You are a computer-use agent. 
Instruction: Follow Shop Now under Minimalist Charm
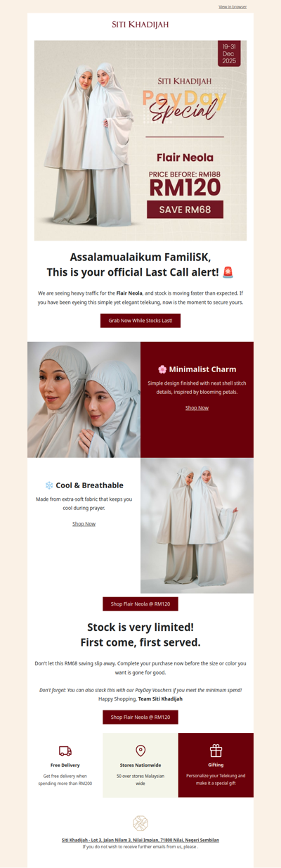(197, 408)
